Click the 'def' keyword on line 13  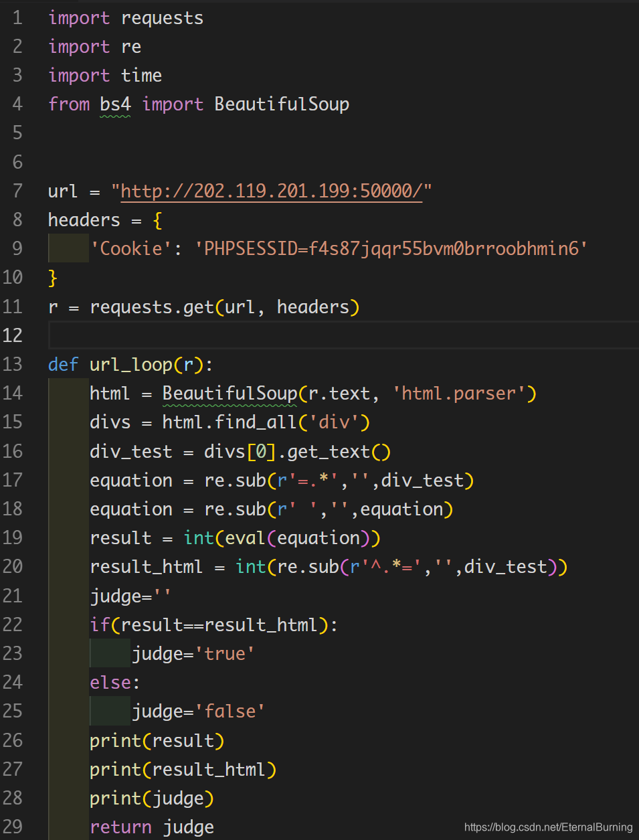pyautogui.click(x=63, y=364)
